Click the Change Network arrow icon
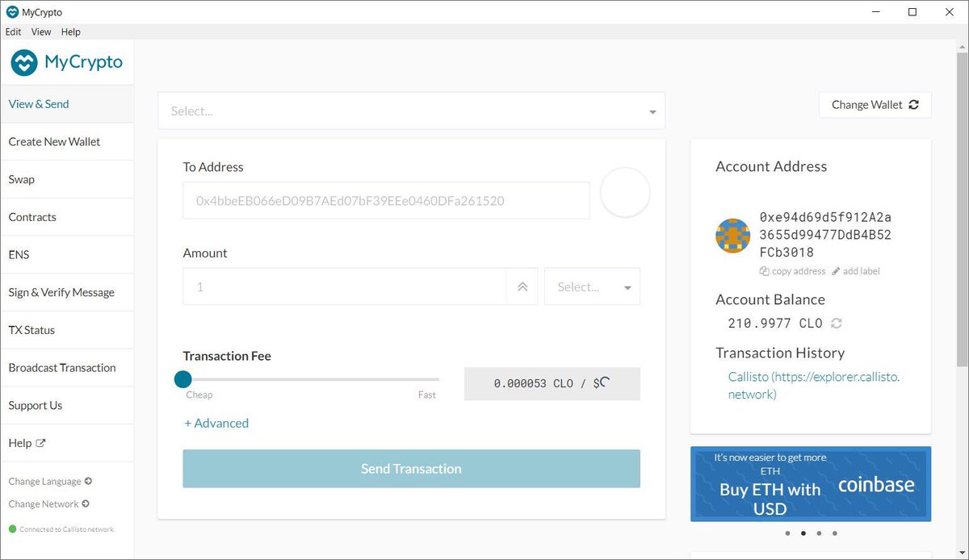Viewport: 969px width, 560px height. pyautogui.click(x=86, y=504)
